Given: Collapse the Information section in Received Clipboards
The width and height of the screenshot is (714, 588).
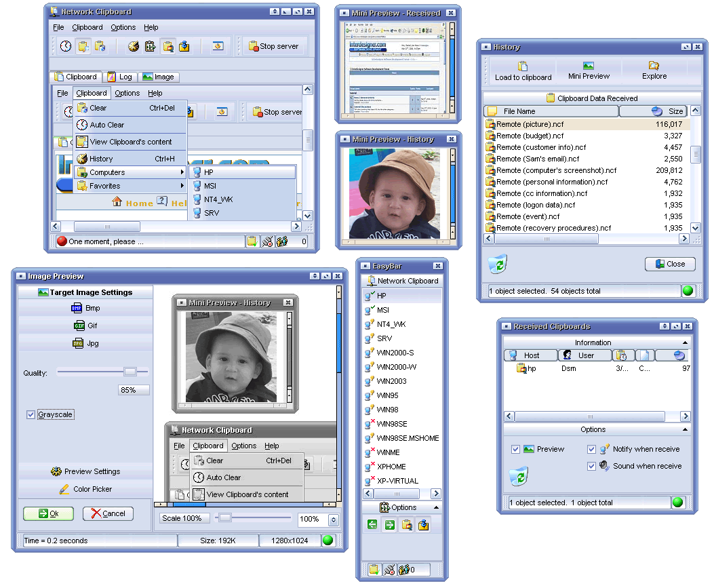Looking at the screenshot, I should (x=685, y=342).
